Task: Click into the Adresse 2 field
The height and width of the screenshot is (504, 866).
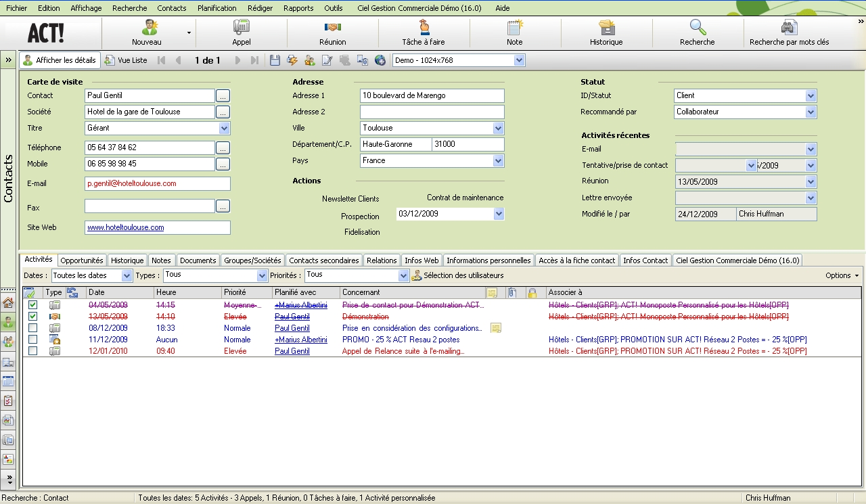Action: pyautogui.click(x=432, y=112)
